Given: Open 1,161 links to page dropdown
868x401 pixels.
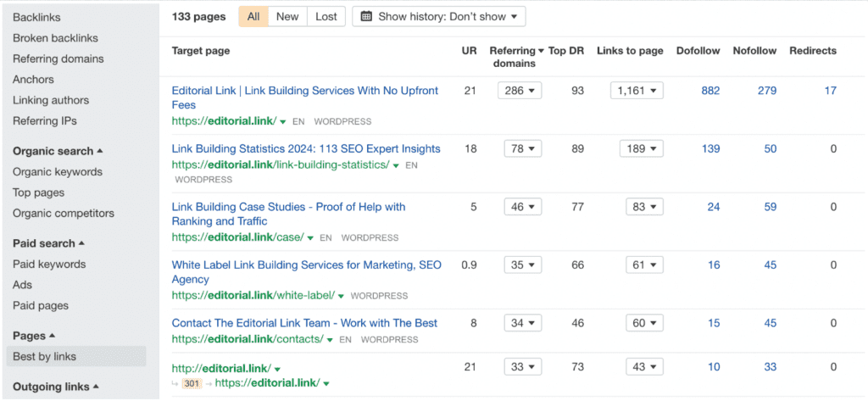Looking at the screenshot, I should tap(637, 90).
